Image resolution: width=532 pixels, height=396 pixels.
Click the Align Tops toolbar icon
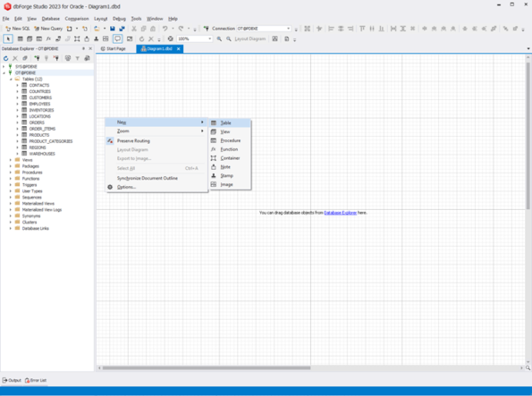click(362, 29)
